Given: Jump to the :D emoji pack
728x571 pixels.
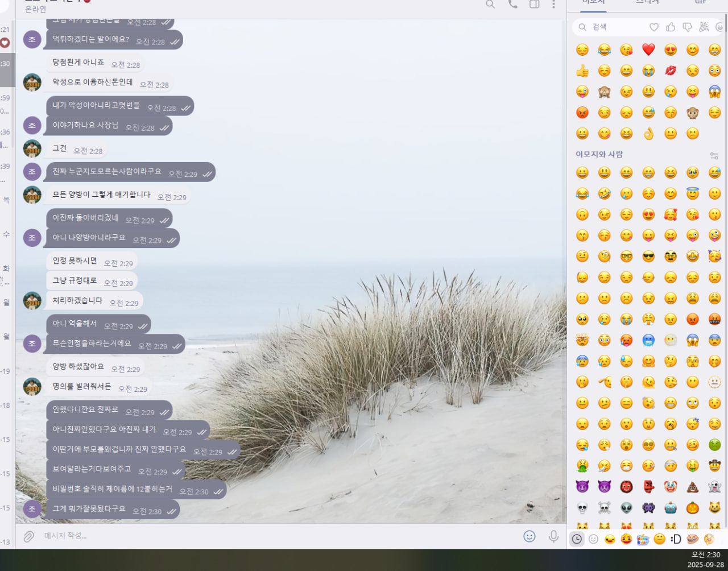Looking at the screenshot, I should pos(676,539).
